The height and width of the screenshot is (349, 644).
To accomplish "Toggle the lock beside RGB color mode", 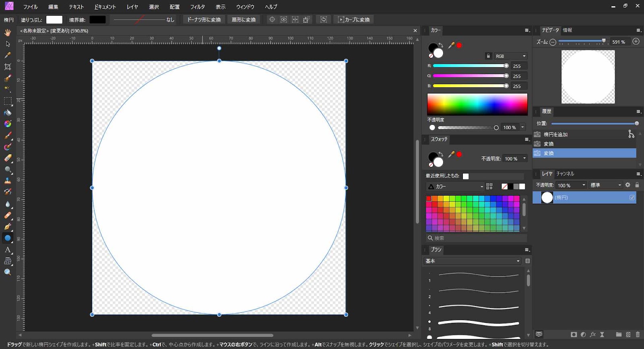I will click(x=488, y=56).
